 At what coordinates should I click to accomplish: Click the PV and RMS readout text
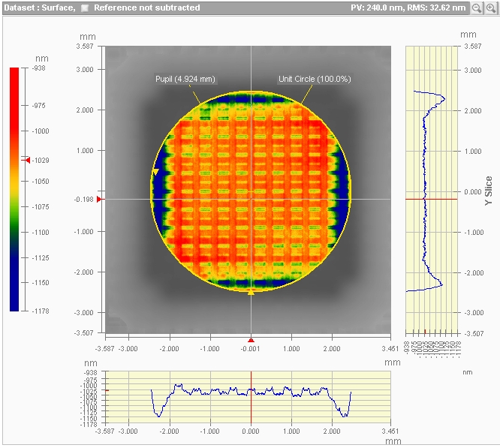[x=408, y=8]
